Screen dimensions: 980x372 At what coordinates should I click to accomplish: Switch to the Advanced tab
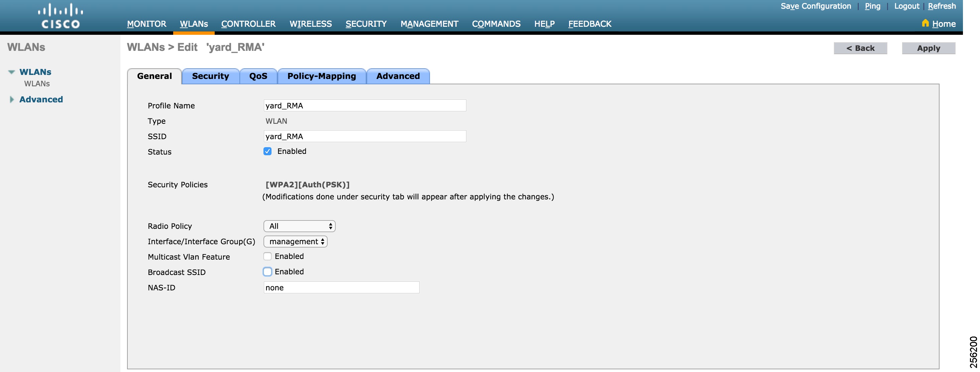coord(398,76)
